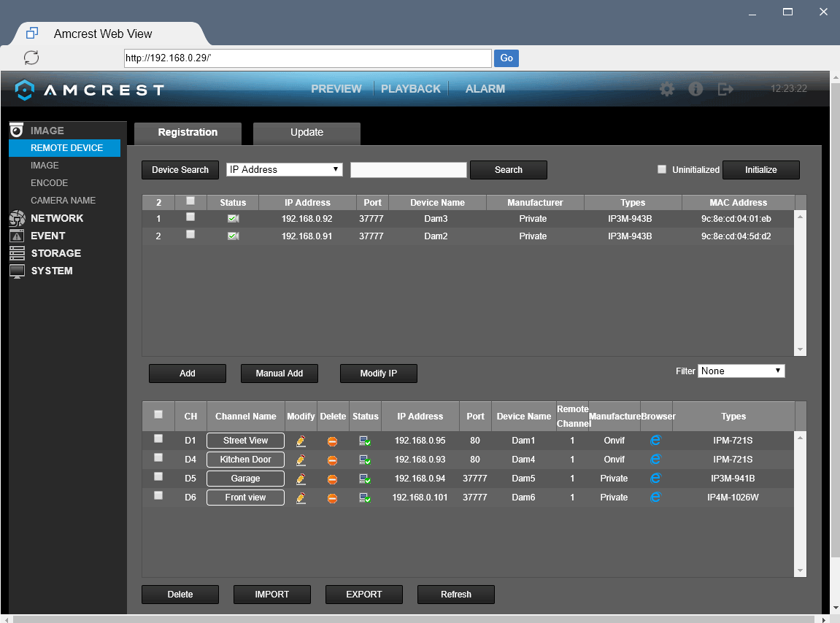Expand the EVENT sidebar section
This screenshot has width=840, height=623.
point(47,236)
